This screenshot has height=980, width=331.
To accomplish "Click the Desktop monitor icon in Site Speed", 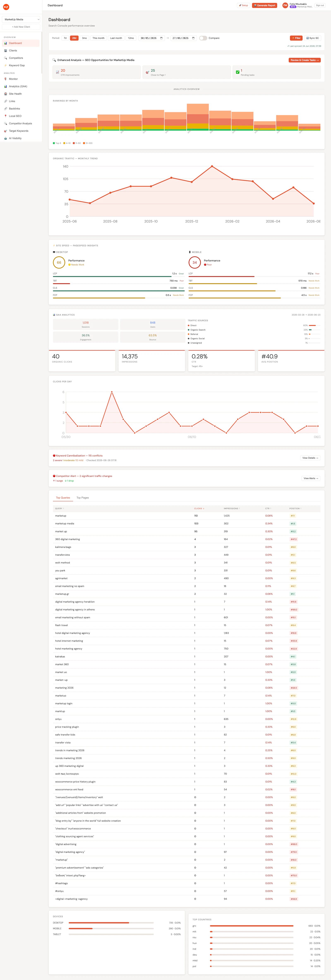I will tap(54, 252).
